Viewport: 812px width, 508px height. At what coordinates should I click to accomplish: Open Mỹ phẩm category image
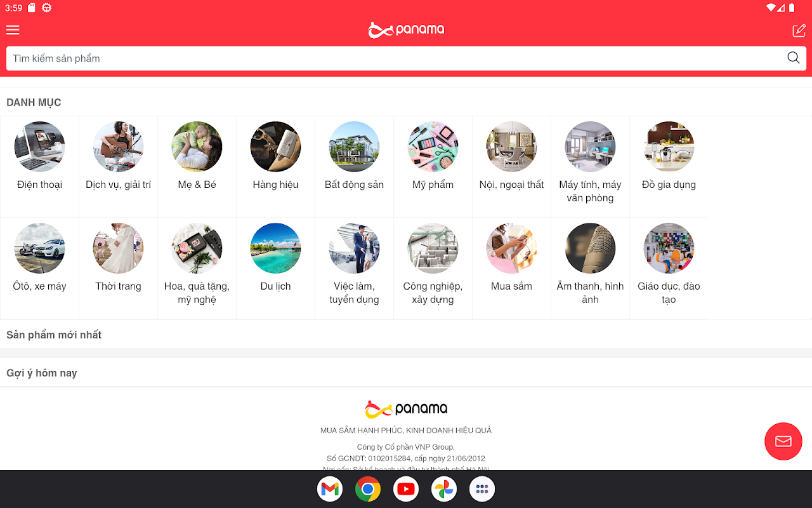click(x=433, y=147)
